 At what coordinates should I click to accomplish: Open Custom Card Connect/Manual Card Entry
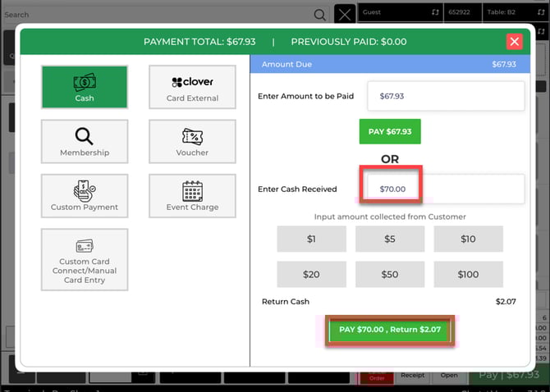(85, 259)
